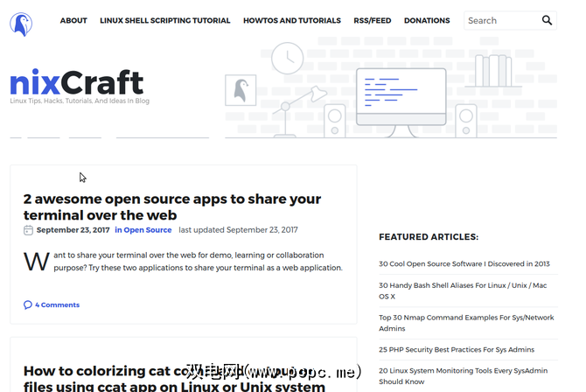Open Linux Shell Scripting Tutorial menu
586x392 pixels.
pos(164,21)
